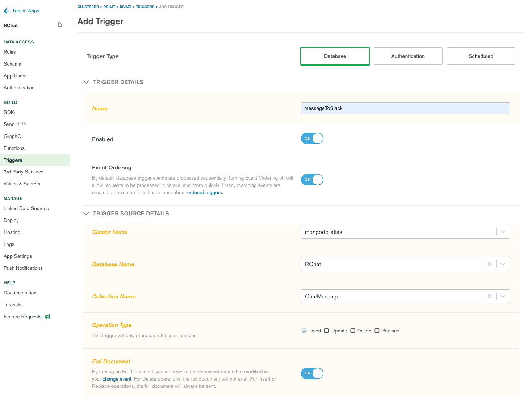Open SDKs in the sidebar

point(10,113)
